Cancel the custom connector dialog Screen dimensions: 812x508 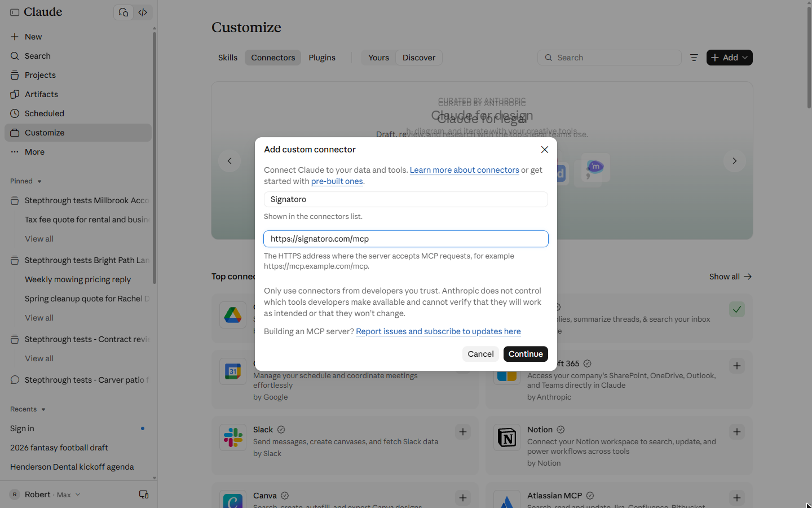[x=480, y=354]
